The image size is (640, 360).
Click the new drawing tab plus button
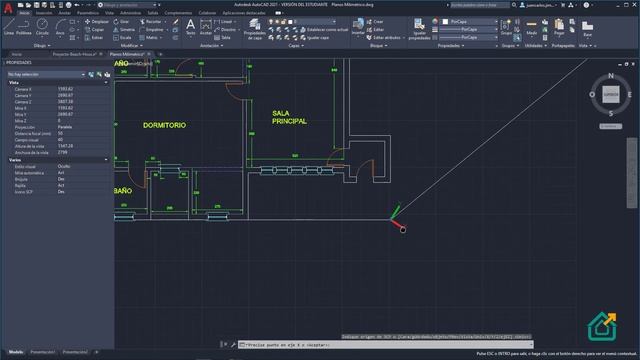coord(160,54)
